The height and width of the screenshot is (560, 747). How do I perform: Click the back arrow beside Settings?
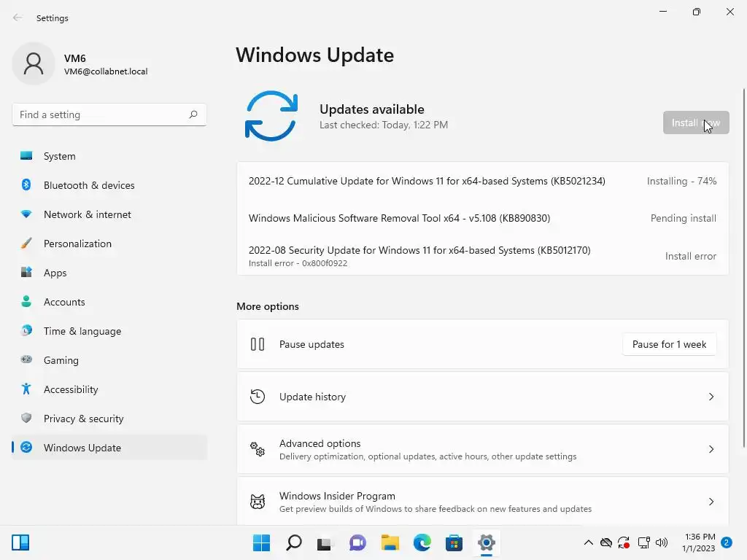pos(18,17)
